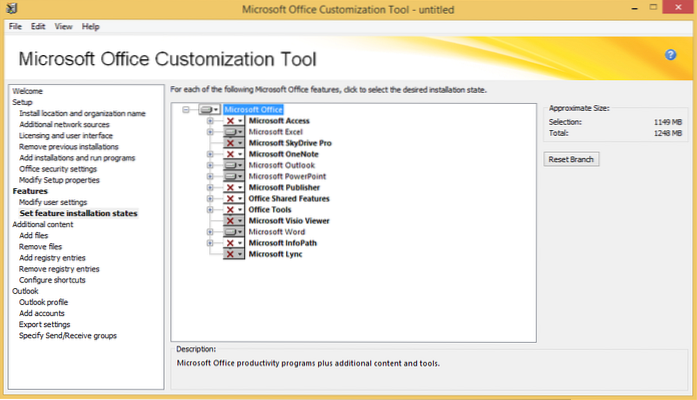
Task: Click the Microsoft Visio Viewer state icon
Action: coord(233,221)
